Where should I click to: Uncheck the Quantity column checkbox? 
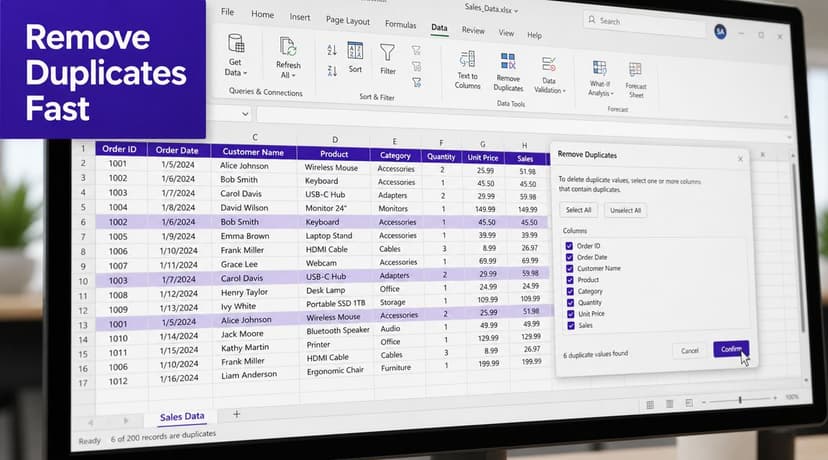[x=570, y=303]
